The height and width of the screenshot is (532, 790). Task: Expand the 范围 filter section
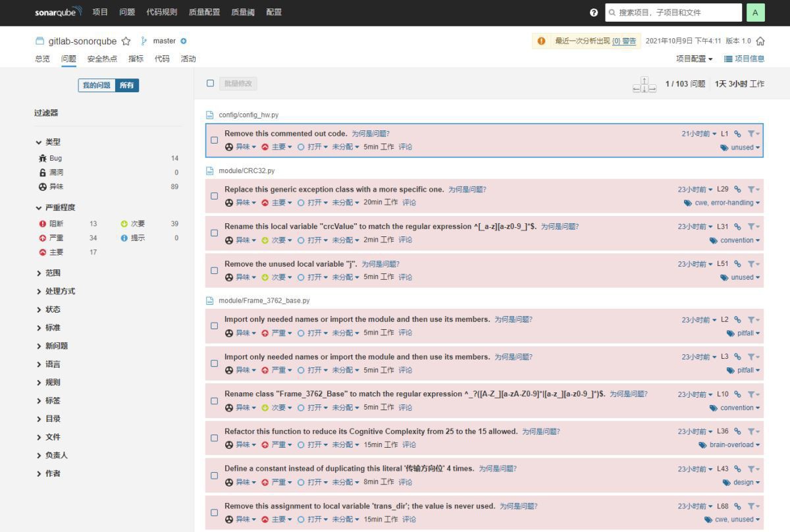click(x=49, y=273)
